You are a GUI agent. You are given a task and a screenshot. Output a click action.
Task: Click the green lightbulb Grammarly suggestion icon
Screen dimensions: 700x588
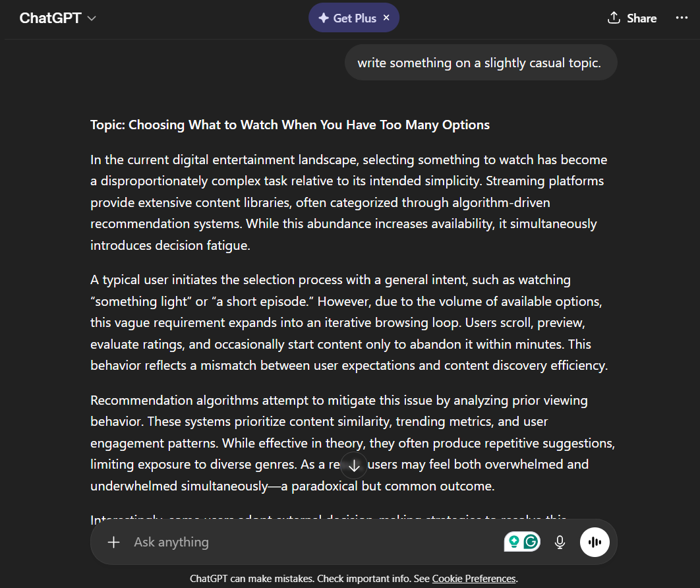pos(514,542)
